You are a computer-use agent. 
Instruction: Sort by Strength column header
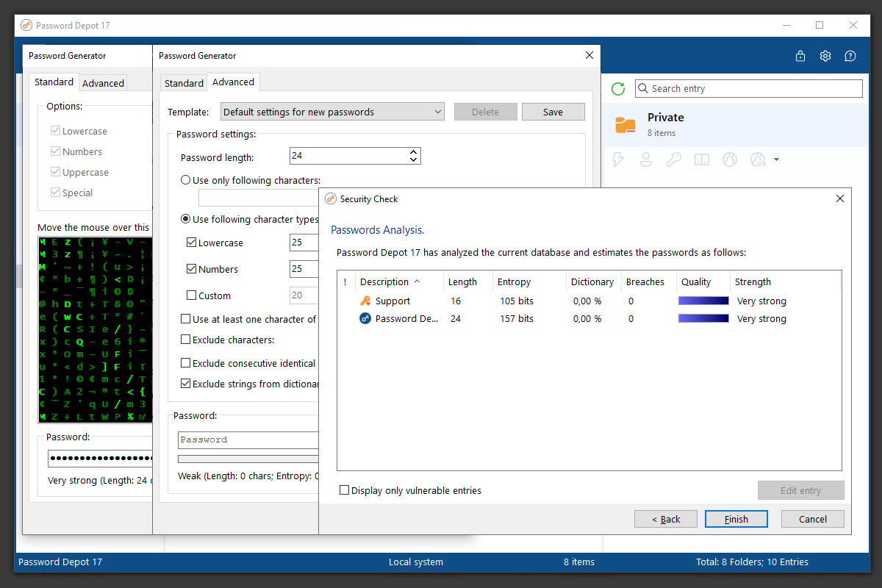pos(784,282)
